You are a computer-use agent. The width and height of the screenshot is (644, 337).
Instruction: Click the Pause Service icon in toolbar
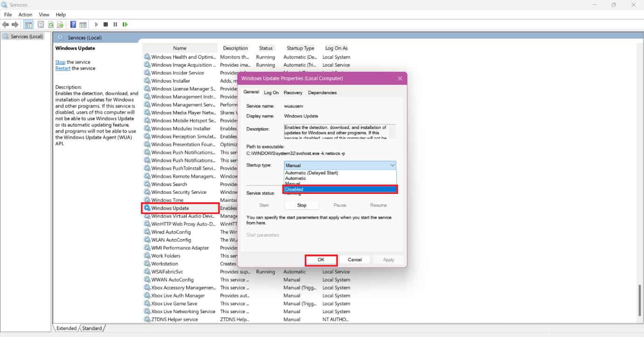tap(115, 25)
